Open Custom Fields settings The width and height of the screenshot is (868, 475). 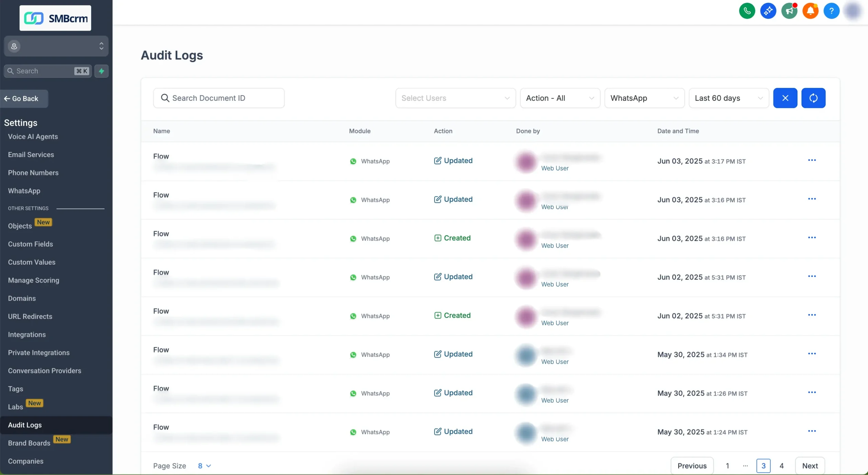click(x=31, y=244)
